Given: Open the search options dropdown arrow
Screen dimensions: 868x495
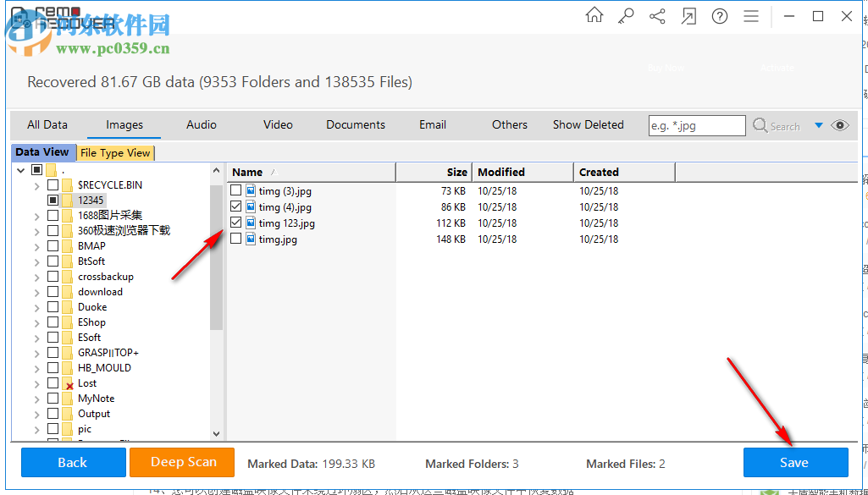Looking at the screenshot, I should pyautogui.click(x=819, y=125).
